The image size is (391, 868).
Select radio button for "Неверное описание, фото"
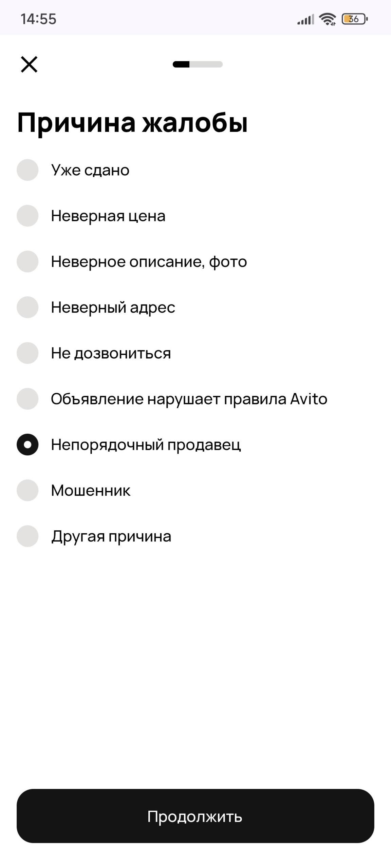(27, 261)
